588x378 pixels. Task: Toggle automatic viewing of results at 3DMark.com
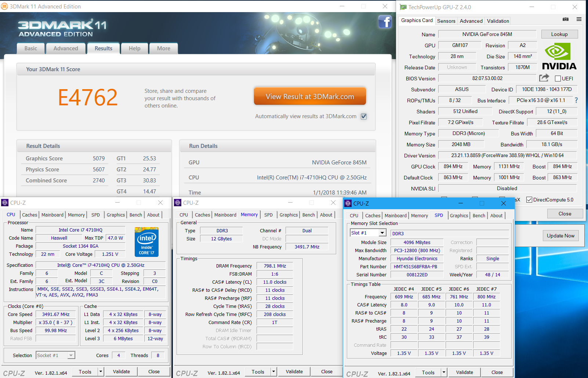pyautogui.click(x=364, y=116)
